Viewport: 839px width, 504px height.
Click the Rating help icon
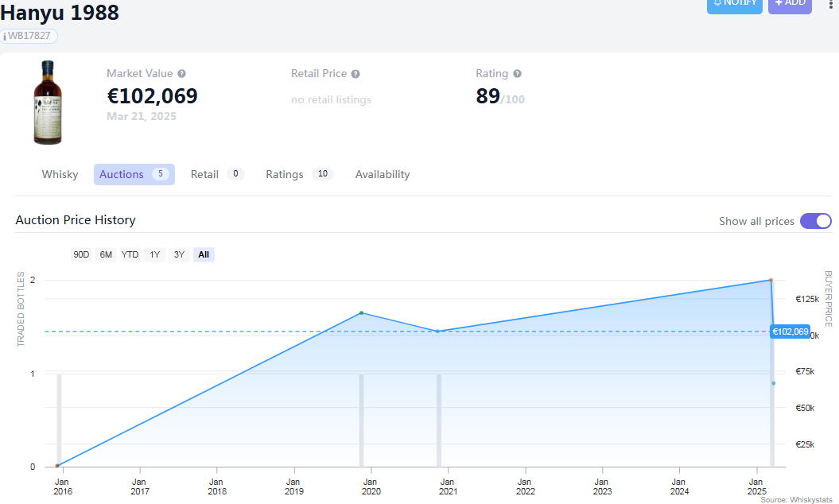(517, 74)
